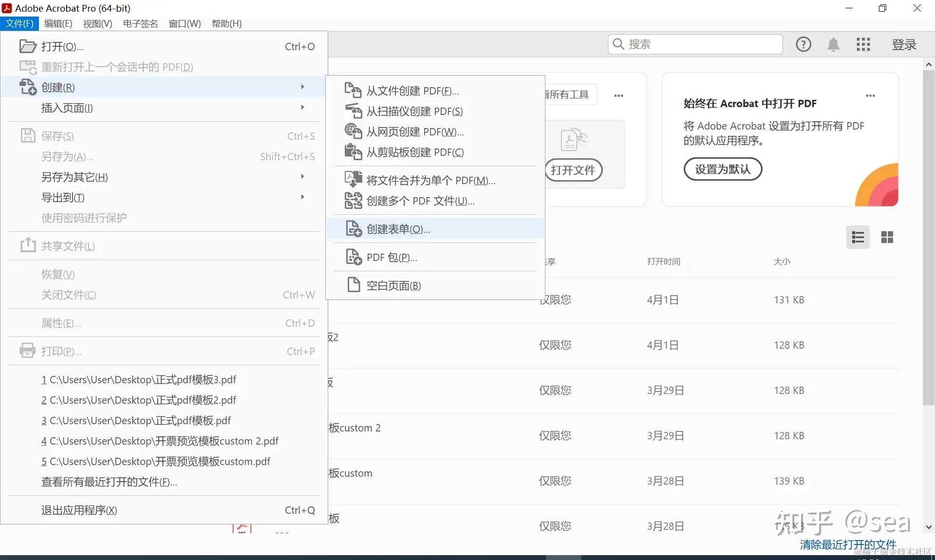
Task: Toggle list view for recent files
Action: 858,237
